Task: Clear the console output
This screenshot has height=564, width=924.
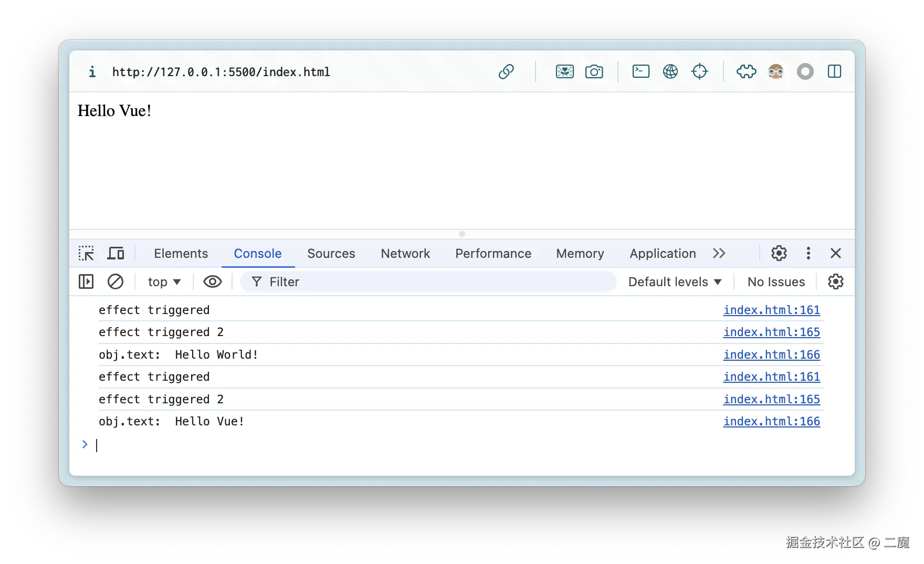Action: coord(115,282)
